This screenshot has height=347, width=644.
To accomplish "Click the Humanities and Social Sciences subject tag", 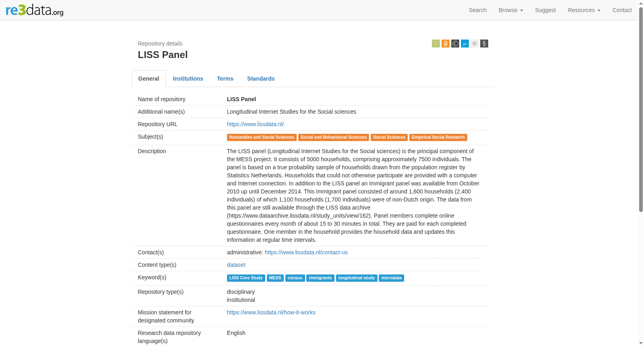I will tap(262, 137).
